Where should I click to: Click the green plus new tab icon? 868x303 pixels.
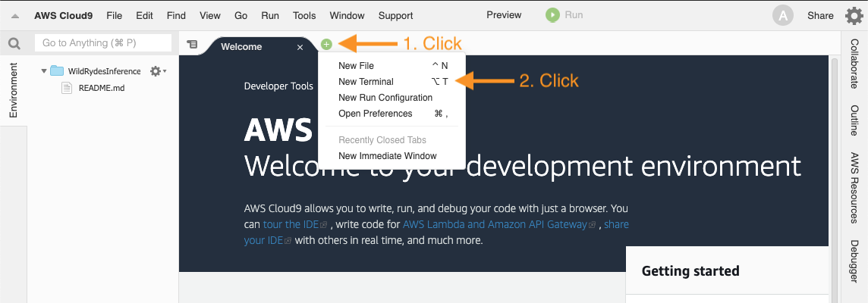[326, 43]
